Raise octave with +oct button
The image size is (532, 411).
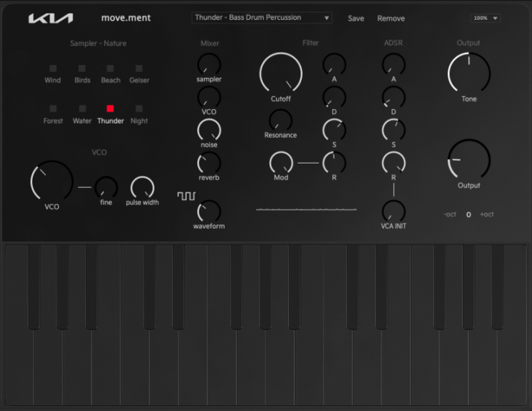(487, 214)
